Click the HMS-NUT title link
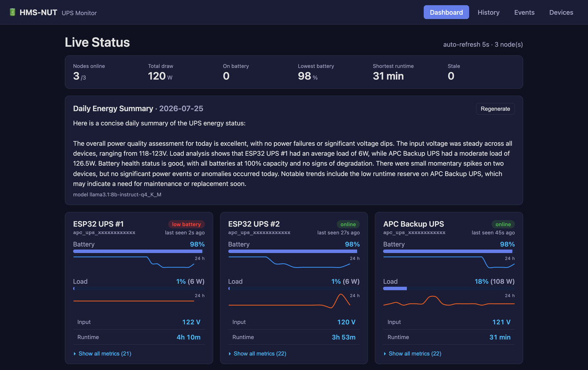The width and height of the screenshot is (588, 370). (38, 12)
